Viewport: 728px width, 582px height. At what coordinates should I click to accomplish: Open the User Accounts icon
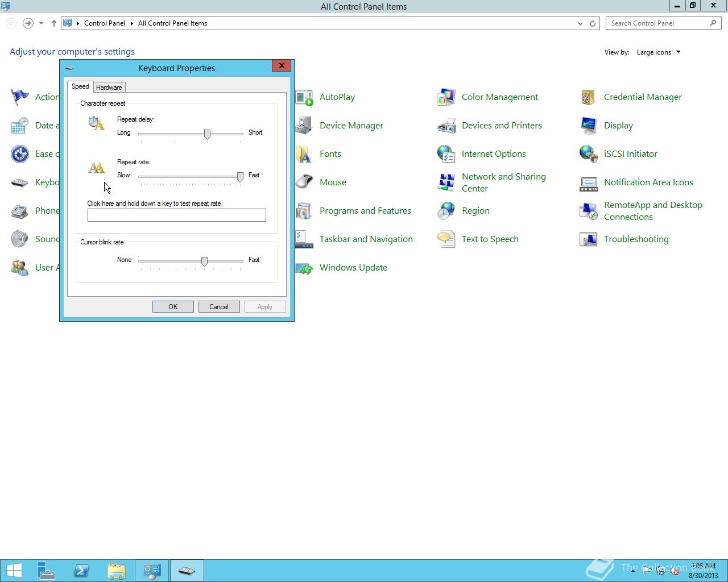(20, 268)
